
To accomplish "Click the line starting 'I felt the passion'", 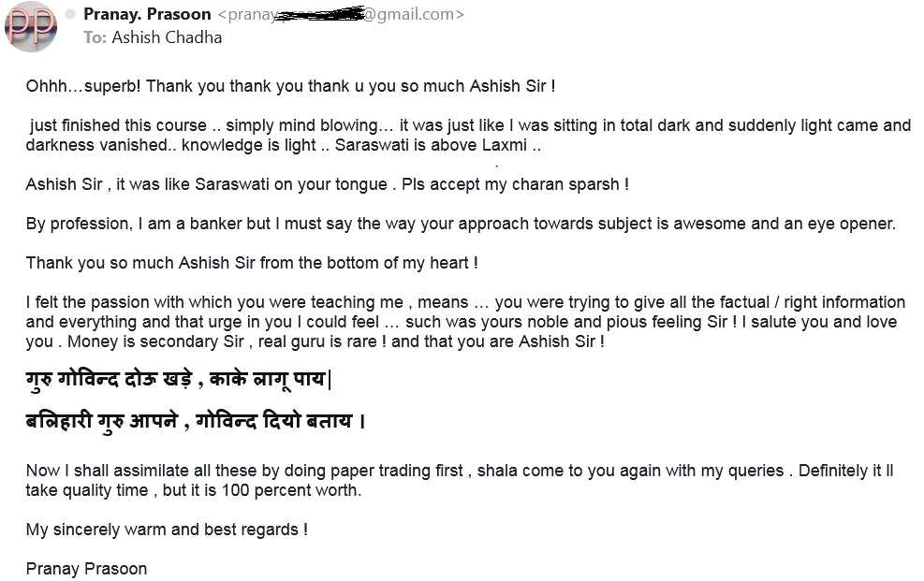I will [465, 302].
